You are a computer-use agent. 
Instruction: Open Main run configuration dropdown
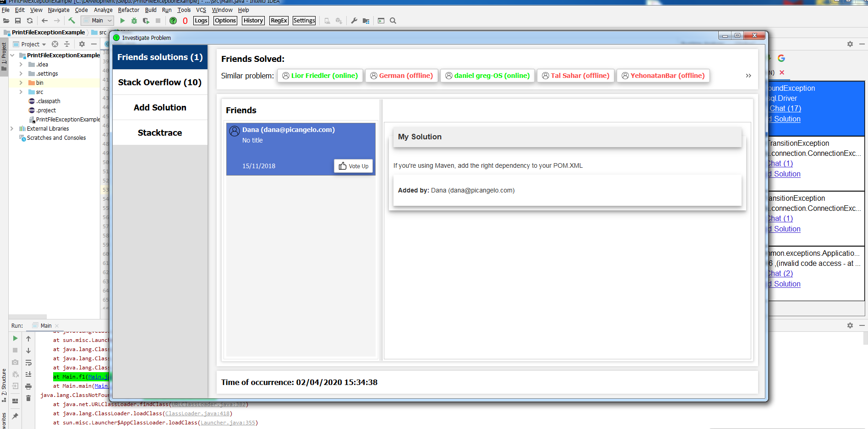(x=97, y=21)
